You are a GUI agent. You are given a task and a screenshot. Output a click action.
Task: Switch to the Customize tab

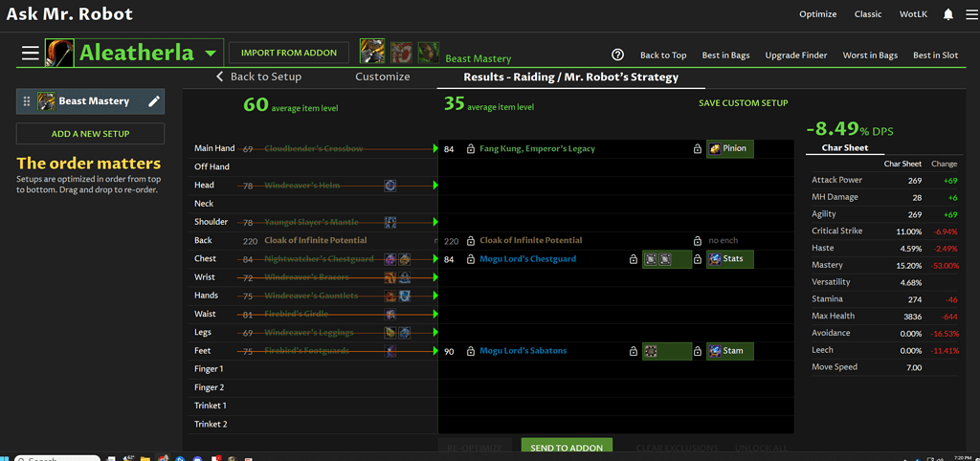tap(382, 77)
